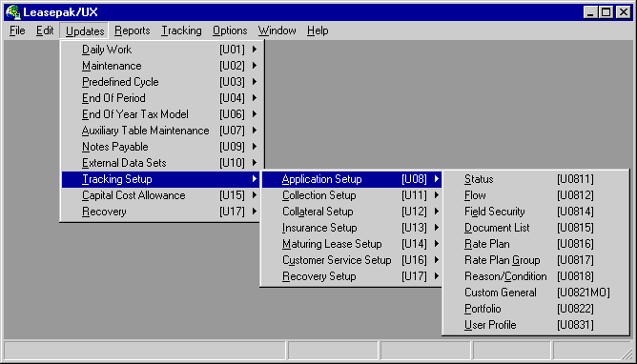Open the Status [U0811] menu entry
This screenshot has height=364, width=637.
click(x=535, y=179)
